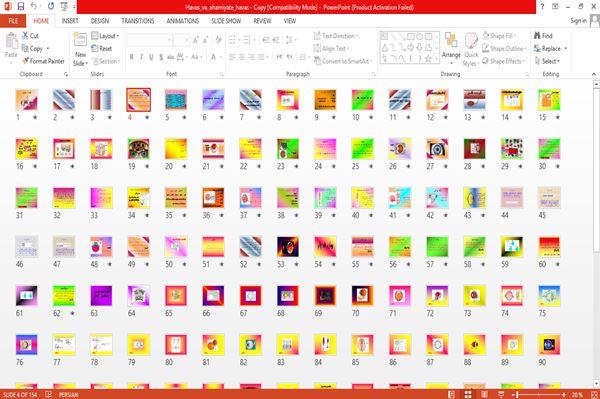Open the Select dropdown in Editing
Viewport: 600px width, 399px height.
point(547,61)
